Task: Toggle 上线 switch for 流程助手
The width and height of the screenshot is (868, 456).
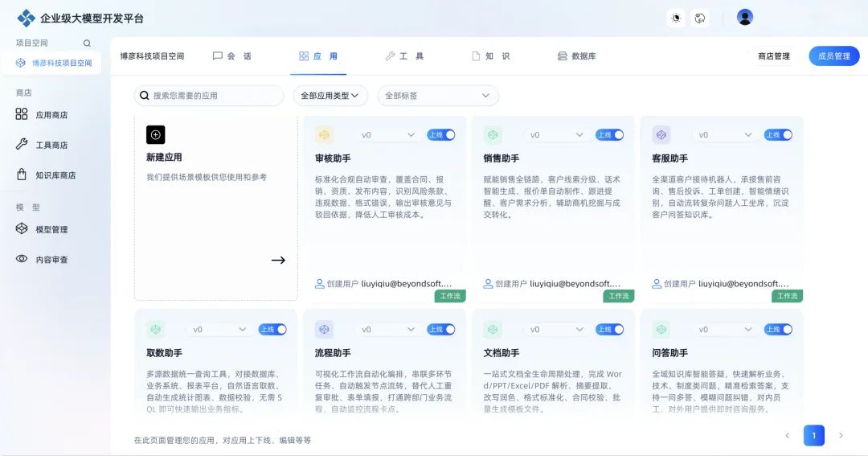Action: coord(440,329)
